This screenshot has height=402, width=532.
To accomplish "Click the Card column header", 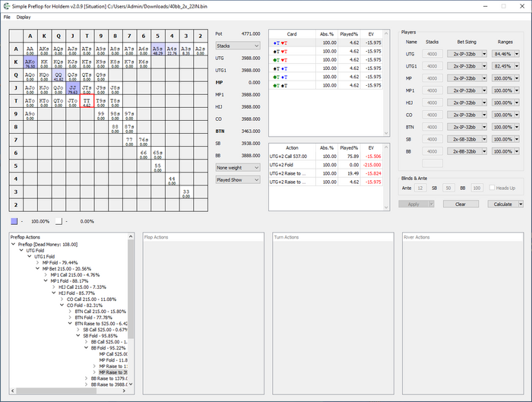I will pos(292,34).
